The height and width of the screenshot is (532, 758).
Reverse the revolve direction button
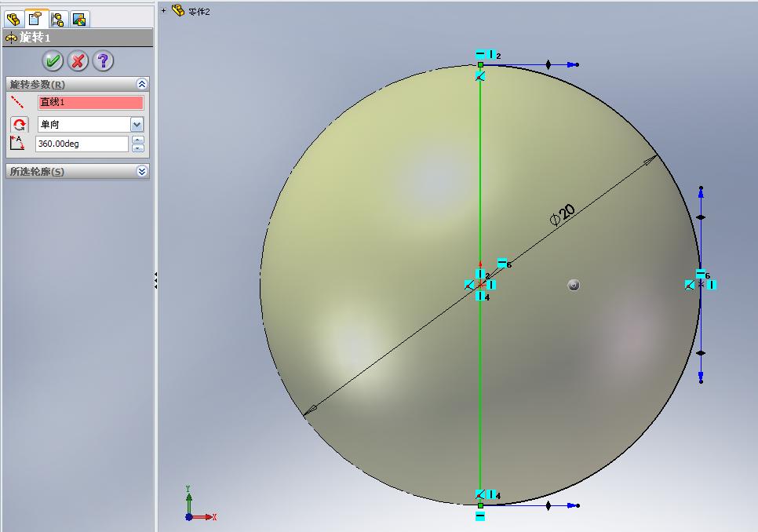coord(20,125)
